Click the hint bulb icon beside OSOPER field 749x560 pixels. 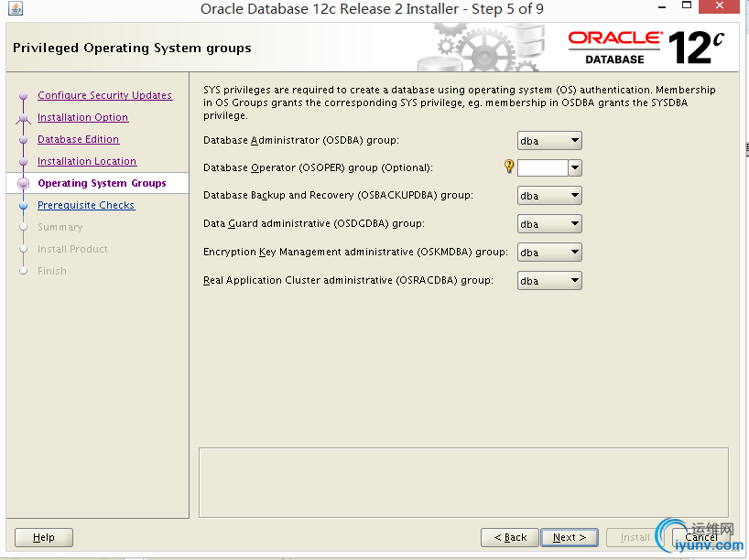click(x=509, y=167)
